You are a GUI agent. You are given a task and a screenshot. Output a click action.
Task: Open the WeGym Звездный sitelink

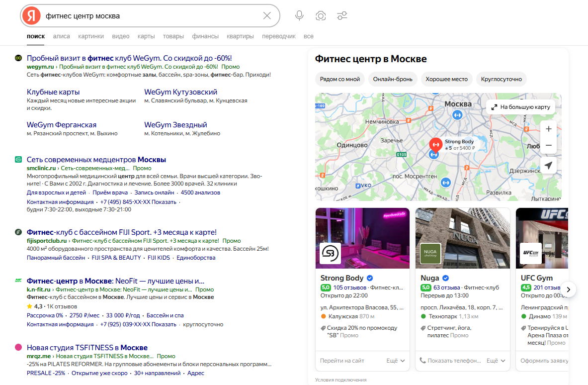pyautogui.click(x=175, y=124)
